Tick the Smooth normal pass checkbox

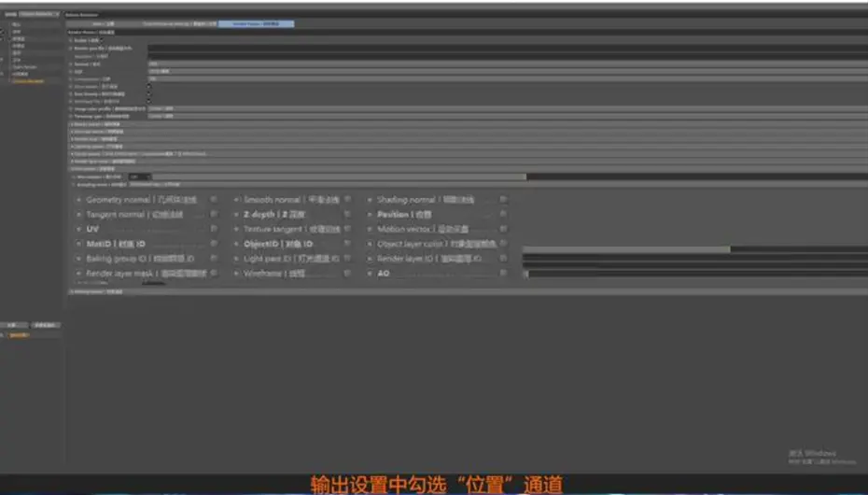[347, 199]
